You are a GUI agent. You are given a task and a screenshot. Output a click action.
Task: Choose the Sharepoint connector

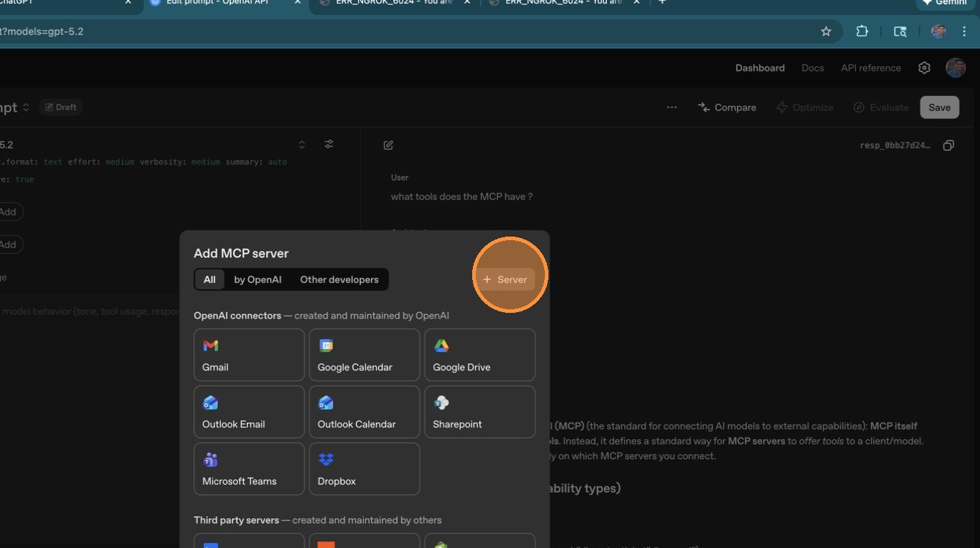tap(480, 412)
